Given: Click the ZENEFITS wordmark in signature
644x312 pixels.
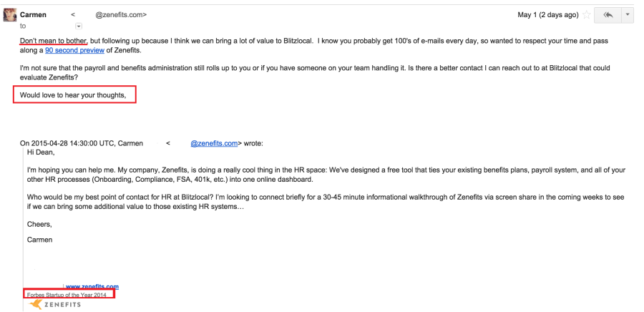Looking at the screenshot, I should pos(62,305).
